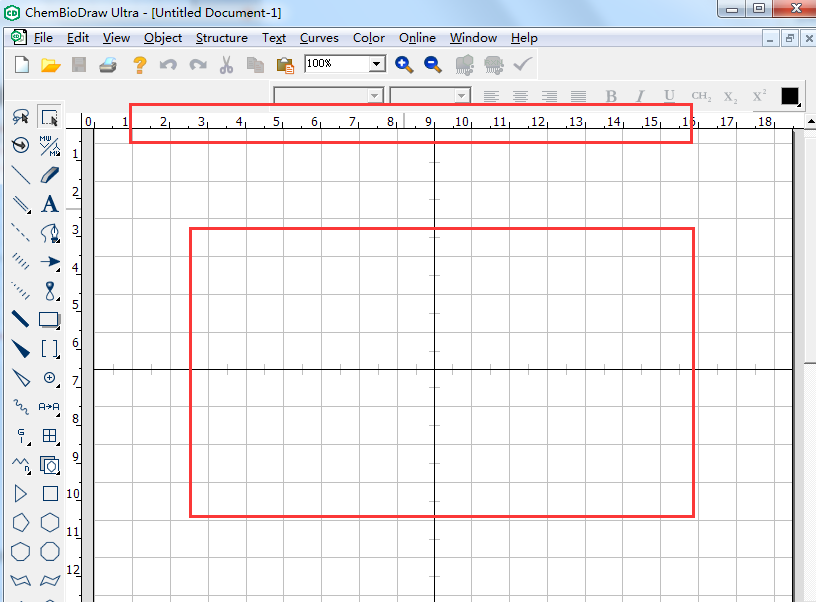
Task: Choose the Text tool letter A
Action: coord(50,204)
